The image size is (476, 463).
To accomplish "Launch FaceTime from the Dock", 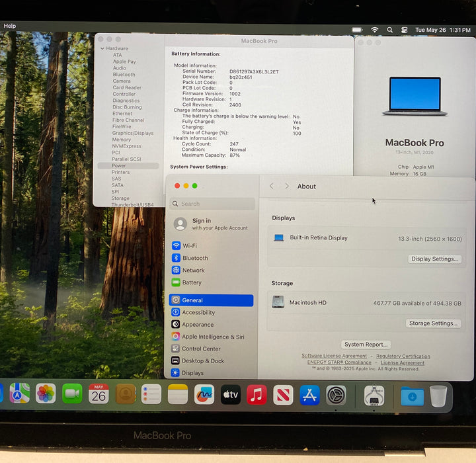I will pos(72,394).
